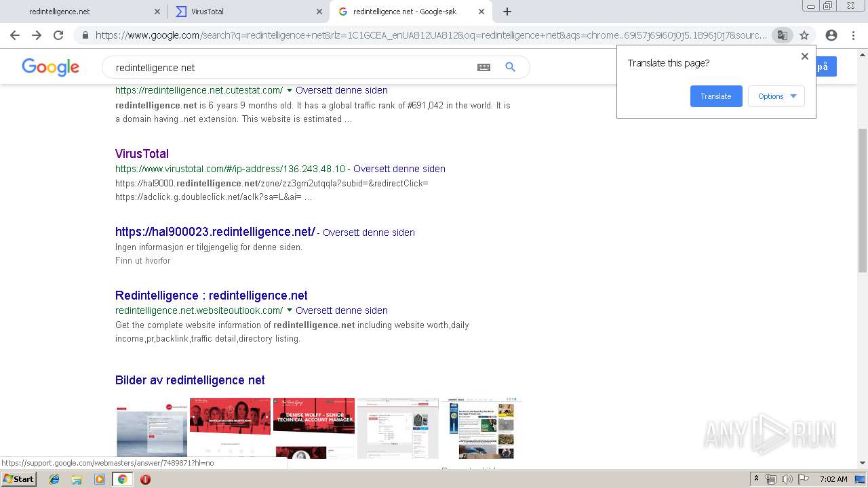Open the Chrome profile account icon
The height and width of the screenshot is (488, 868).
click(x=831, y=35)
